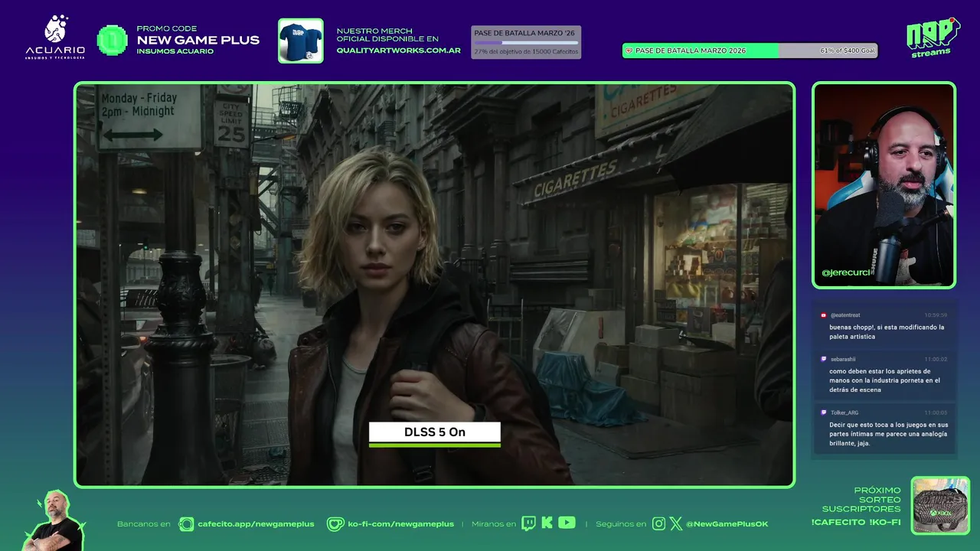Click the Twitch icon in bottom bar
Image resolution: width=980 pixels, height=551 pixels.
pos(528,523)
